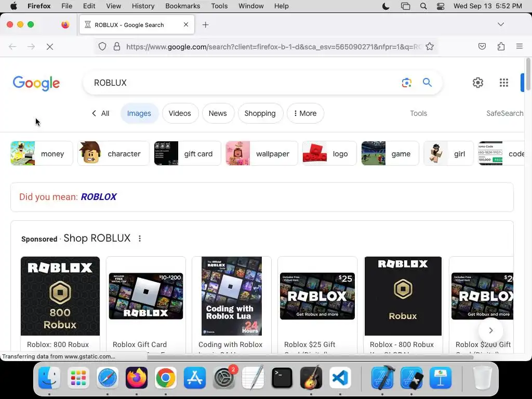The height and width of the screenshot is (399, 532).
Task: Open the Tools filter options
Action: coord(418,113)
